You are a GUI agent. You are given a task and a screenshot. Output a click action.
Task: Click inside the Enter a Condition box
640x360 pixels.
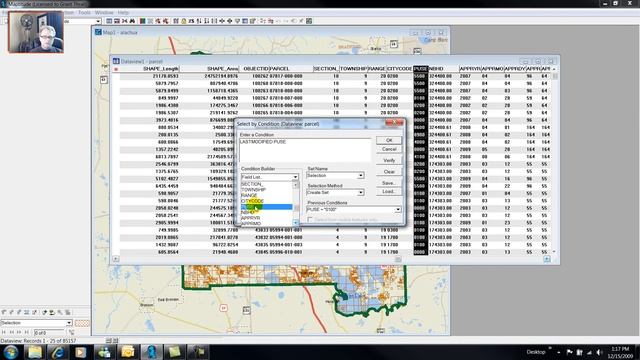click(305, 150)
